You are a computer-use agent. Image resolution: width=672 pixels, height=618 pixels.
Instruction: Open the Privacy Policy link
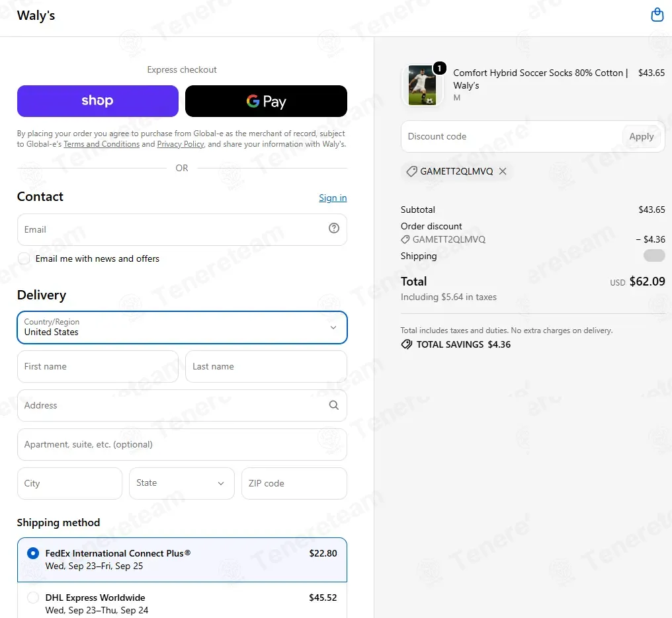(181, 144)
